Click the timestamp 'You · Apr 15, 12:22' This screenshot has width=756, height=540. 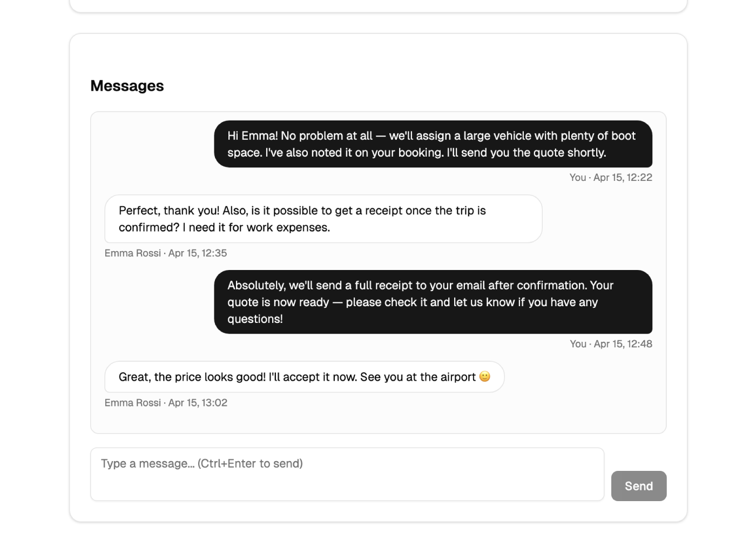click(x=611, y=177)
